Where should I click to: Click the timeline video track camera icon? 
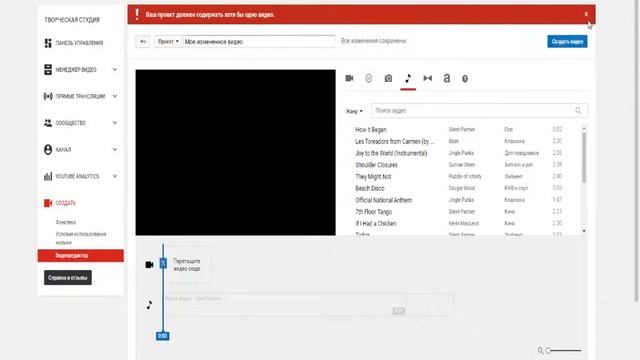coord(149,264)
